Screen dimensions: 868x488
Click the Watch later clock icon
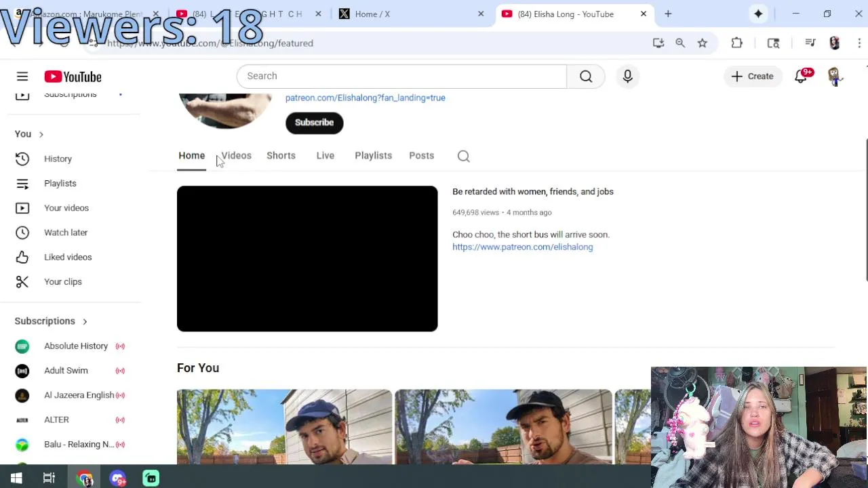coord(22,232)
